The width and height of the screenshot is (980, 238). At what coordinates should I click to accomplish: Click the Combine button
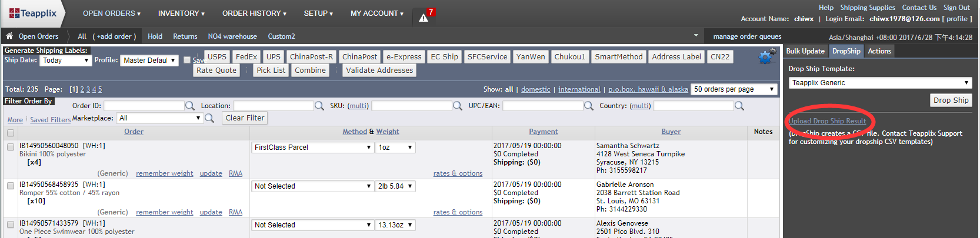tap(311, 71)
